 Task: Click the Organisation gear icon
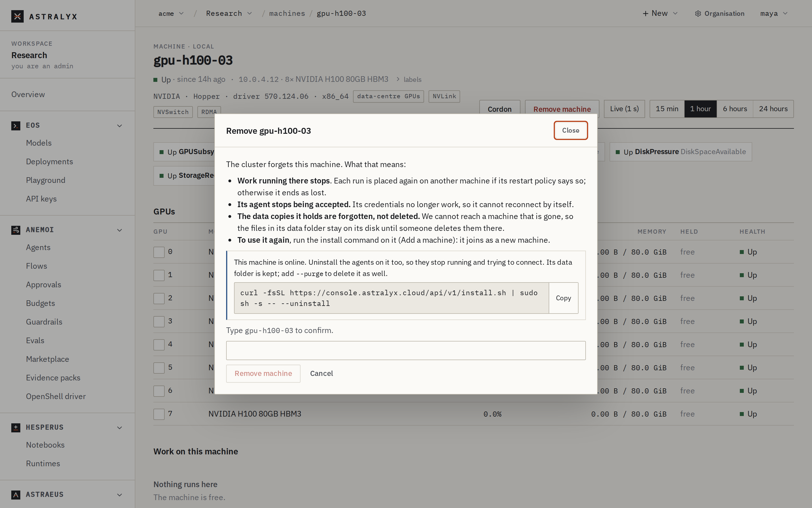(x=698, y=14)
